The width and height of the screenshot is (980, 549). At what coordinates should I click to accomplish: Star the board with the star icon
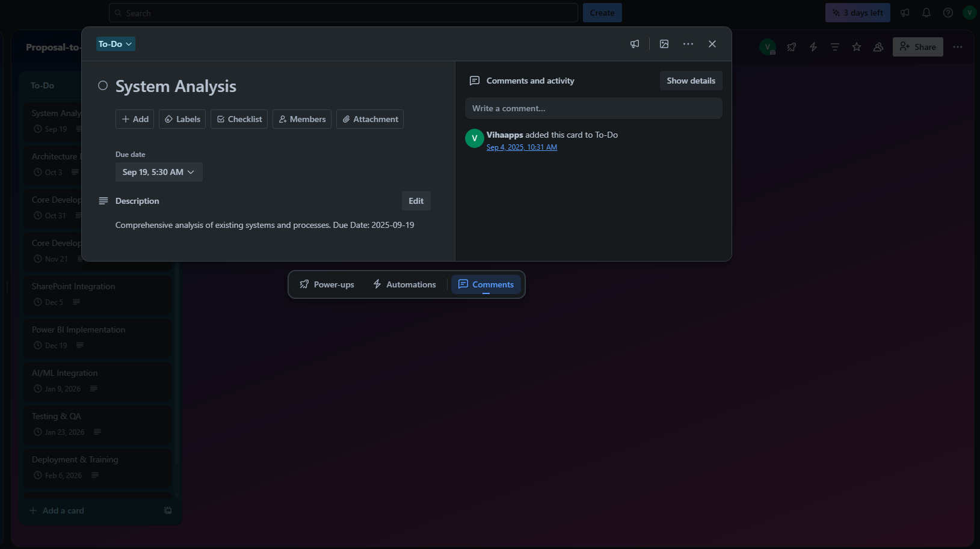click(x=857, y=47)
